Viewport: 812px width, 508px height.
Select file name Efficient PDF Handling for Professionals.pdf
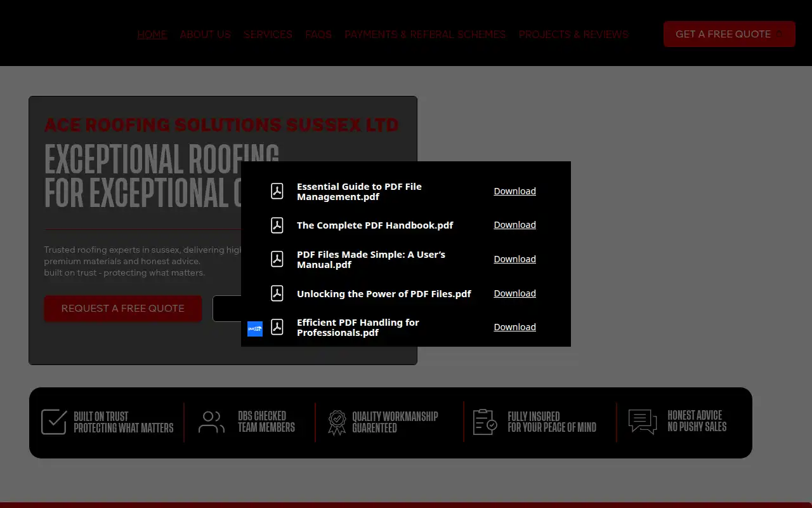pyautogui.click(x=358, y=328)
